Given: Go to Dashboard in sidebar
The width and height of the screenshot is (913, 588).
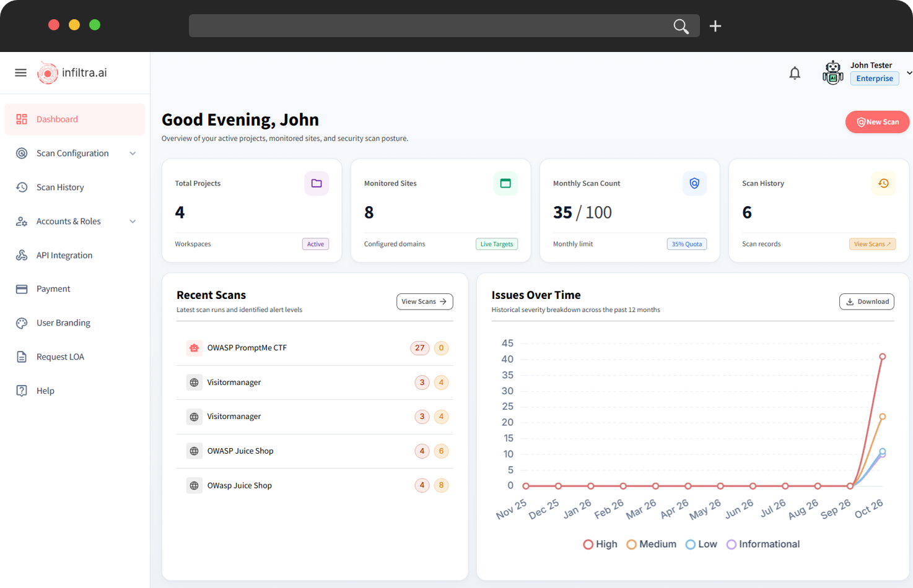Looking at the screenshot, I should tap(74, 119).
